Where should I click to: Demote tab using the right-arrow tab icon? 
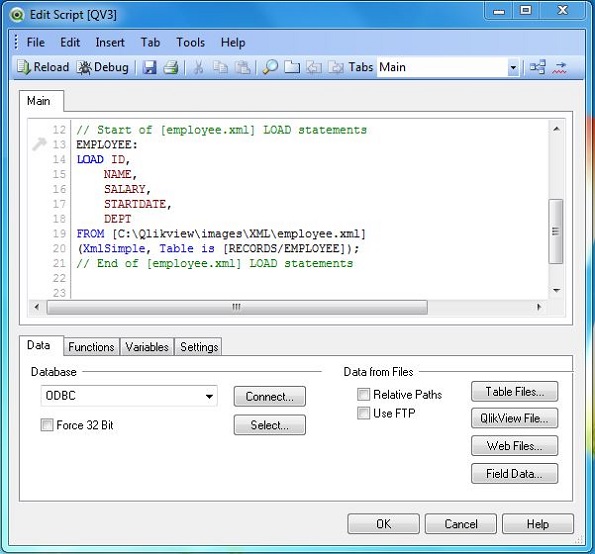pyautogui.click(x=336, y=68)
